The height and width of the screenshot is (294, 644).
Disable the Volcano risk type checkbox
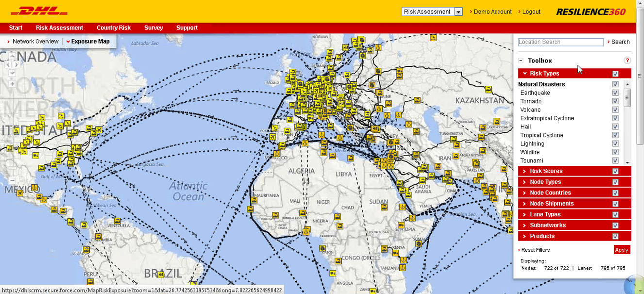pos(615,110)
